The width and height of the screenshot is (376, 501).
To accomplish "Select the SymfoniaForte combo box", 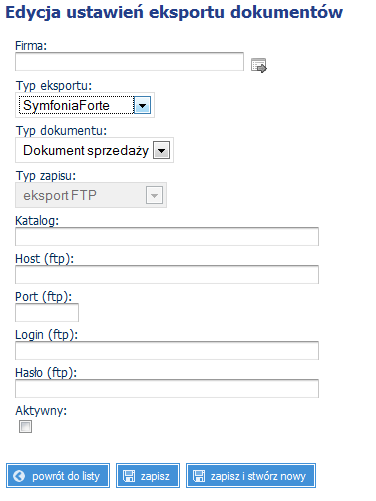I will tap(85, 105).
